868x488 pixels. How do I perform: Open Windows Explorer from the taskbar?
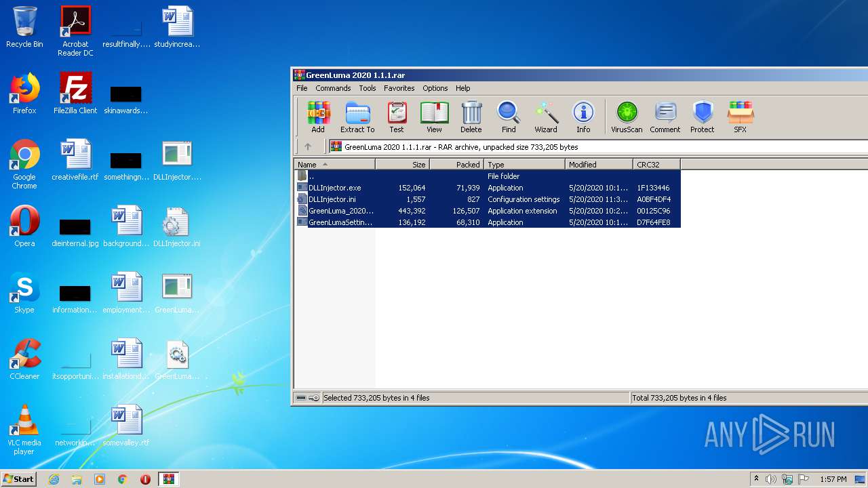tap(77, 479)
